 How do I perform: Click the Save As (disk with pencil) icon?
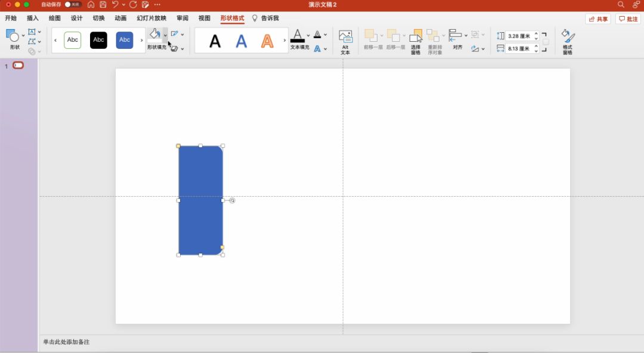(x=145, y=5)
